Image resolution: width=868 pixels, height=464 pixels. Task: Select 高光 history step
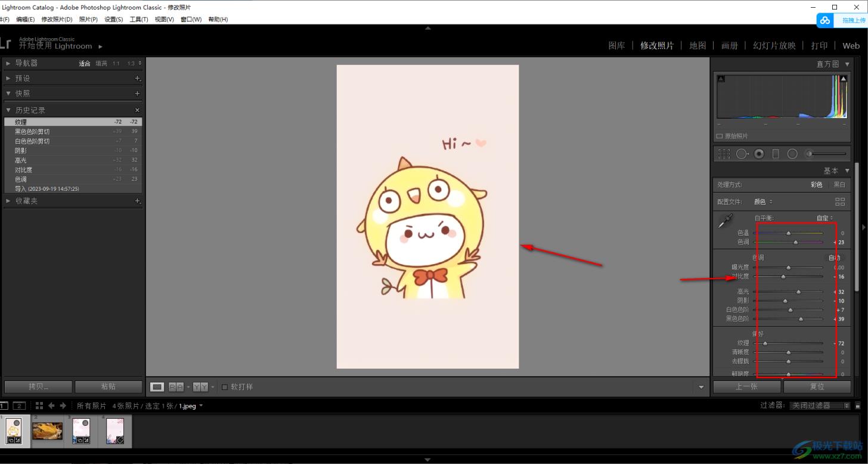[x=73, y=160]
